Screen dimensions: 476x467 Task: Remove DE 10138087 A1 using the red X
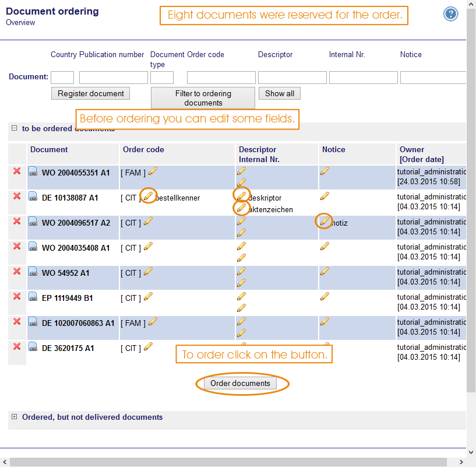coord(17,196)
